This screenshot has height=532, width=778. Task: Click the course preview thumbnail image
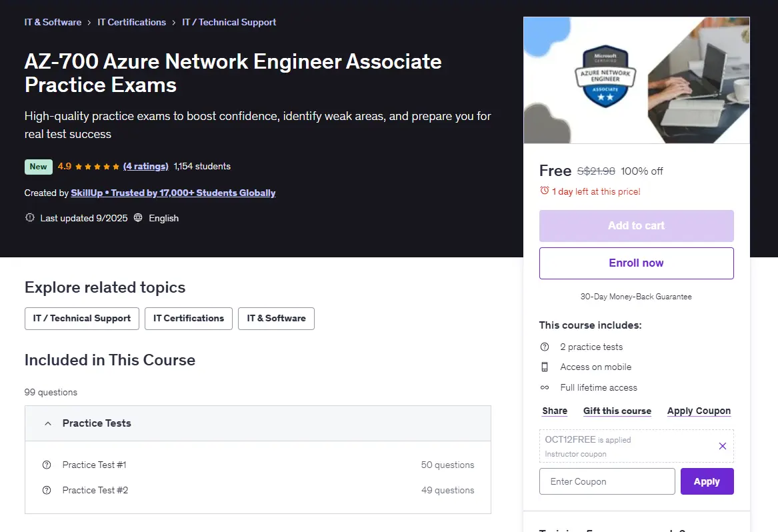click(x=637, y=81)
